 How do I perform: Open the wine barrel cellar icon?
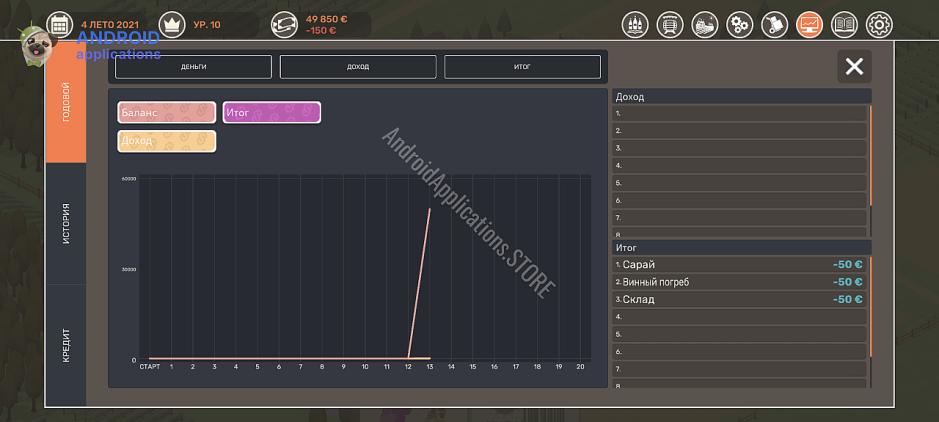pos(670,25)
